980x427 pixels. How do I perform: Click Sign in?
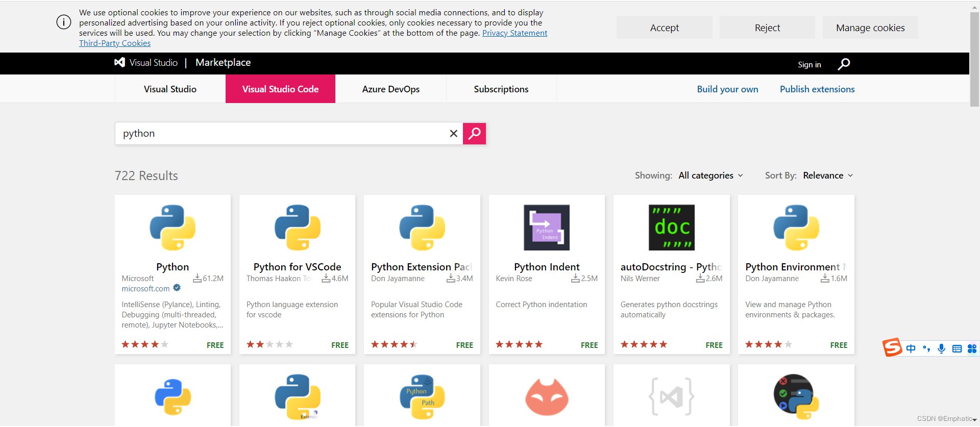point(810,65)
